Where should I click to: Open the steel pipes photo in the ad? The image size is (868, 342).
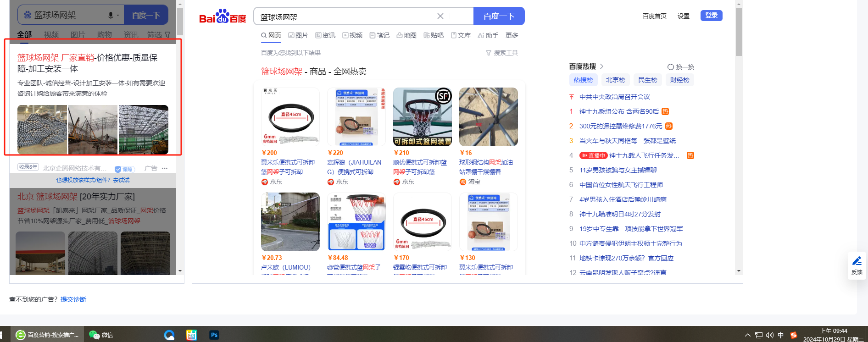42,129
